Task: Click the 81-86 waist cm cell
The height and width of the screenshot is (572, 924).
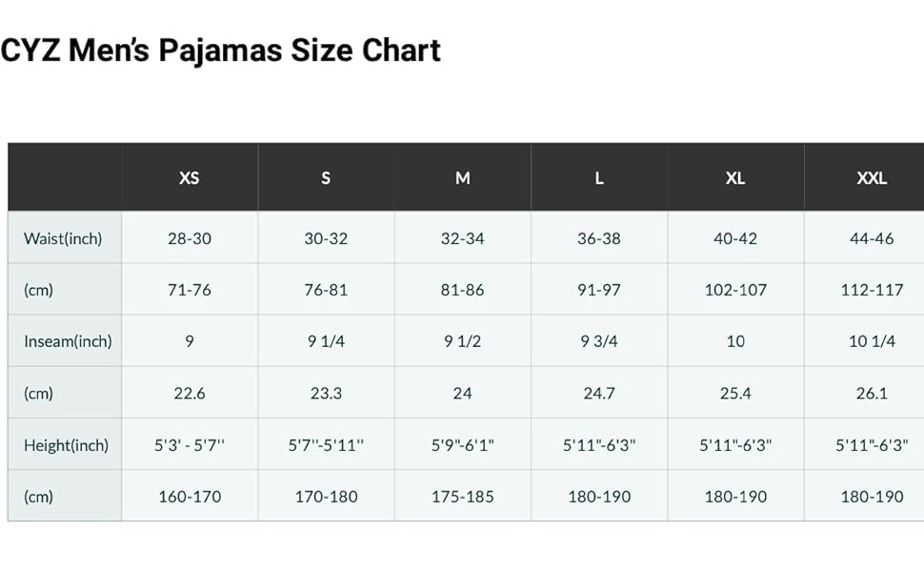Action: pyautogui.click(x=463, y=290)
